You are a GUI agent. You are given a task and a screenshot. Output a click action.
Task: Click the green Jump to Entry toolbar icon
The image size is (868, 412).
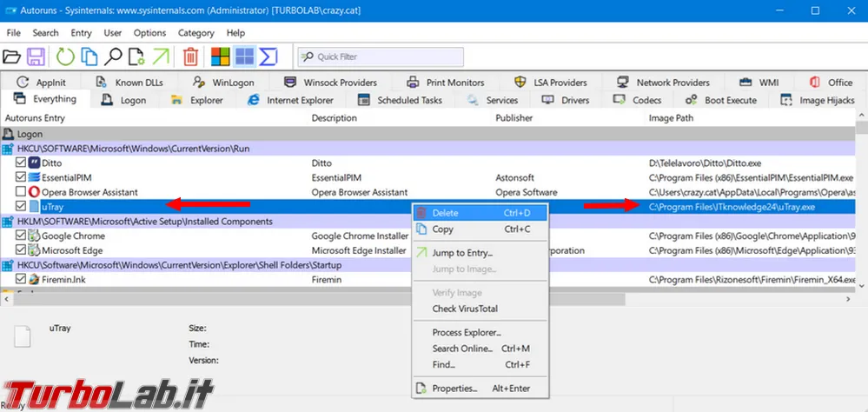161,56
